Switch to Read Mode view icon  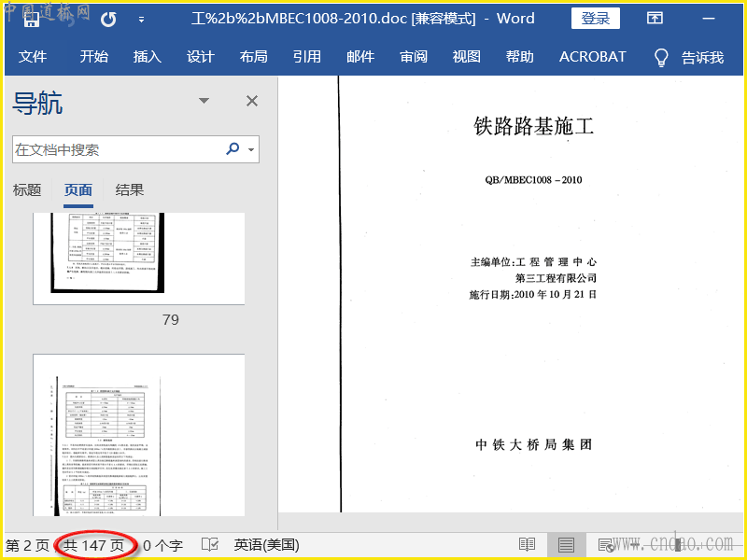click(527, 544)
